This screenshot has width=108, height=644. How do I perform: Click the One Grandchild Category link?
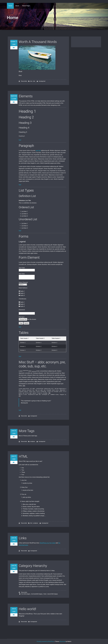click(37, 594)
